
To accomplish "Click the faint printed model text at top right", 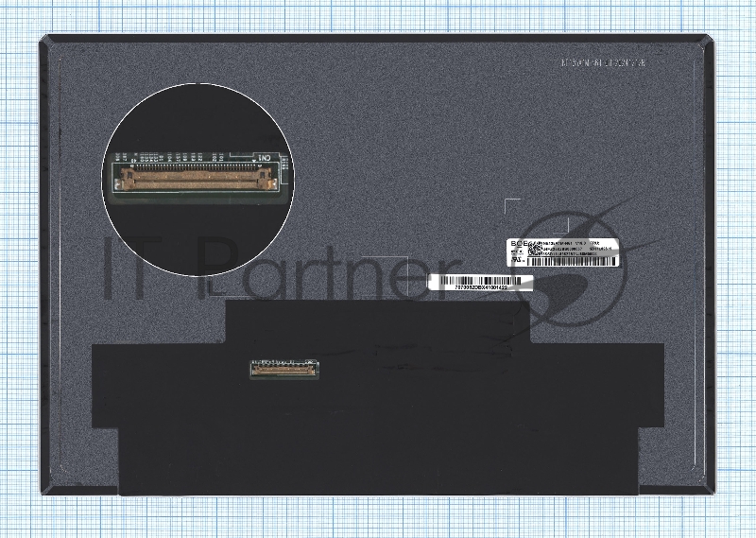I will pos(603,62).
